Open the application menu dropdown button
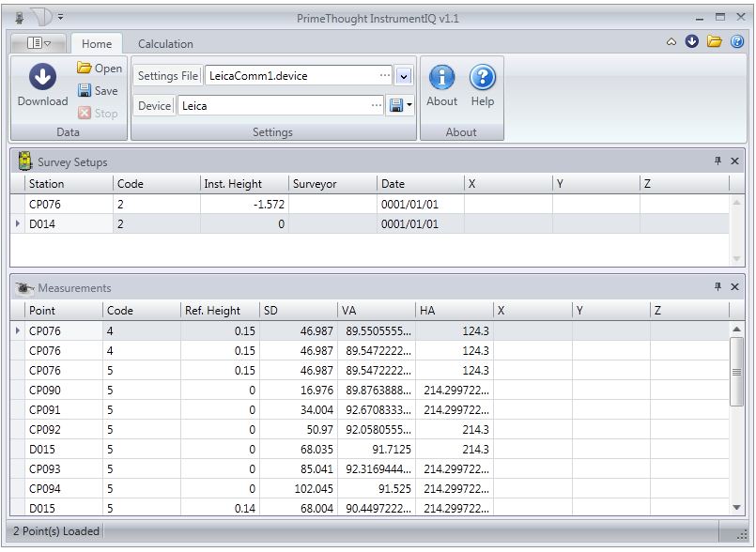The width and height of the screenshot is (756, 552). tap(38, 43)
